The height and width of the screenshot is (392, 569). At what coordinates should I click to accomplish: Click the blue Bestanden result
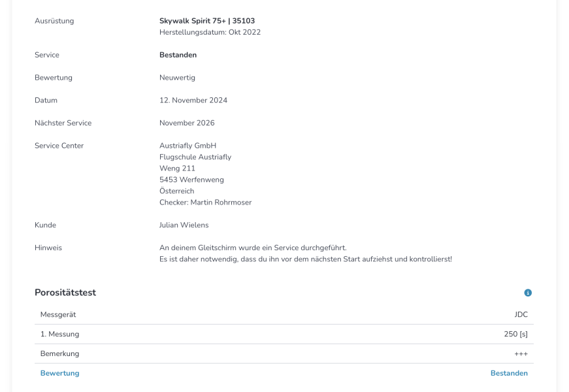point(509,373)
